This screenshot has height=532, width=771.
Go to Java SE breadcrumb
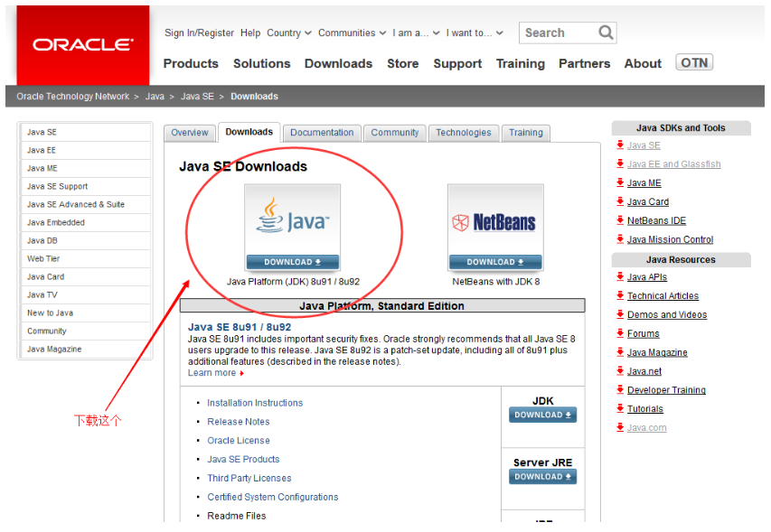(197, 97)
